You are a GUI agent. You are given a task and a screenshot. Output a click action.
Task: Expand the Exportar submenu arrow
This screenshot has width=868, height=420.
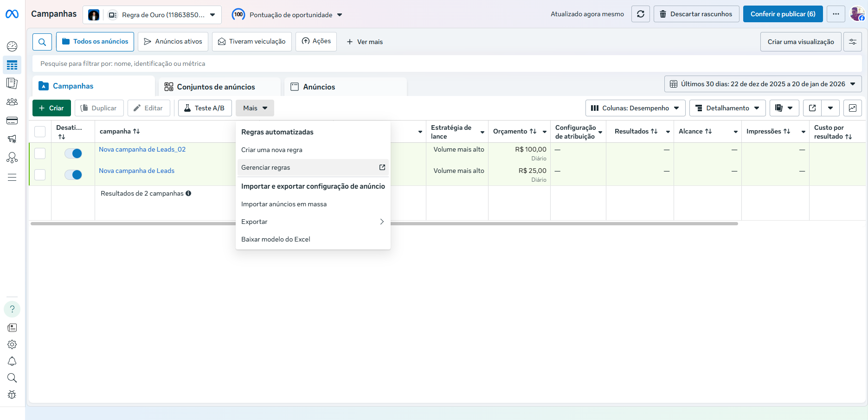(382, 222)
